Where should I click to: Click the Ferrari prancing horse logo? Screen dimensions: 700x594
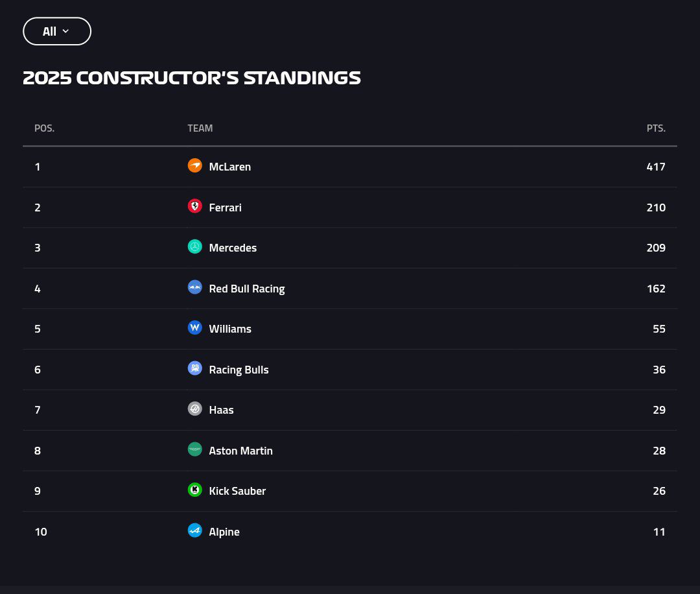[194, 206]
